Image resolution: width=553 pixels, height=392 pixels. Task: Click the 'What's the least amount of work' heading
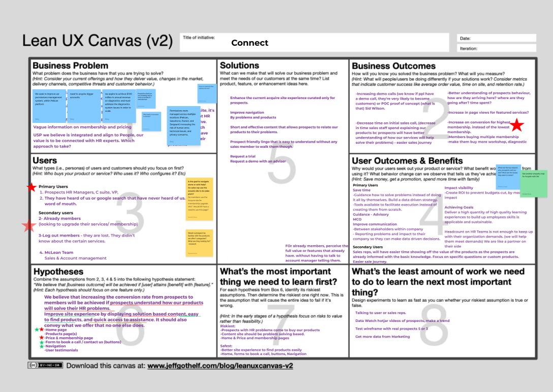pyautogui.click(x=438, y=282)
